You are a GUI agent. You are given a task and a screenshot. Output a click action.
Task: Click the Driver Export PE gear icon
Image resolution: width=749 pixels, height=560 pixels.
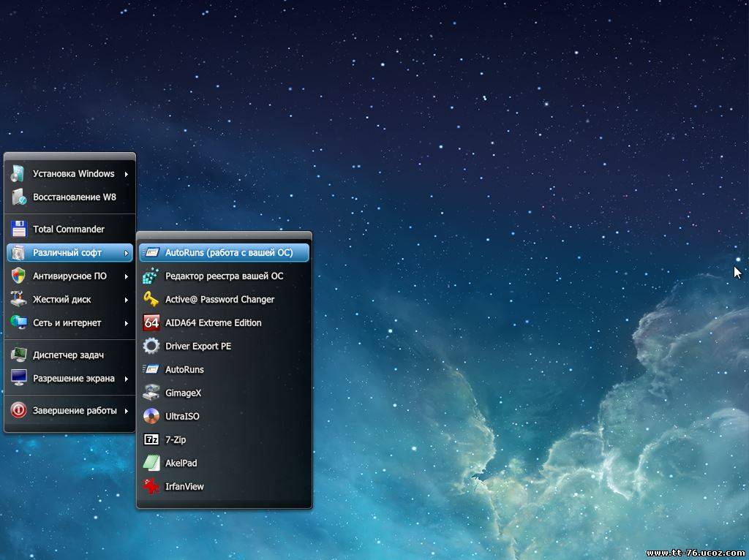[x=151, y=346]
